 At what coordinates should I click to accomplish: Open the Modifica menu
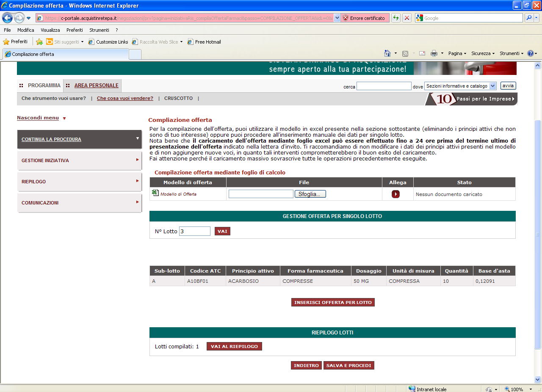[x=26, y=30]
